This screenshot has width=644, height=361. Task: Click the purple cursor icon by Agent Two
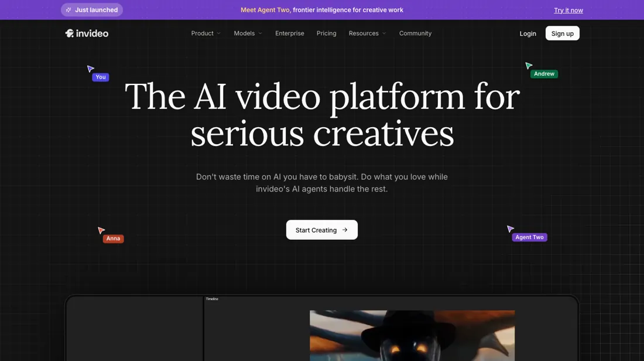click(510, 229)
